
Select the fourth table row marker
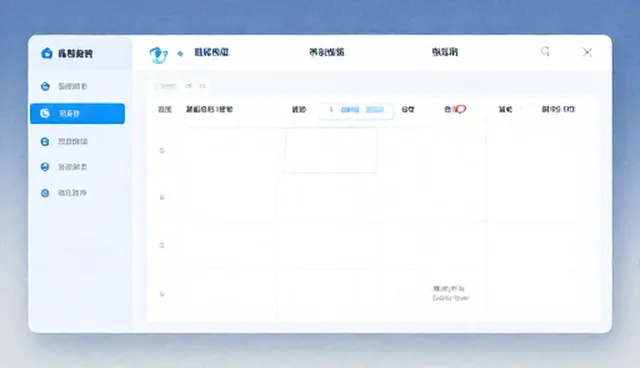[162, 294]
